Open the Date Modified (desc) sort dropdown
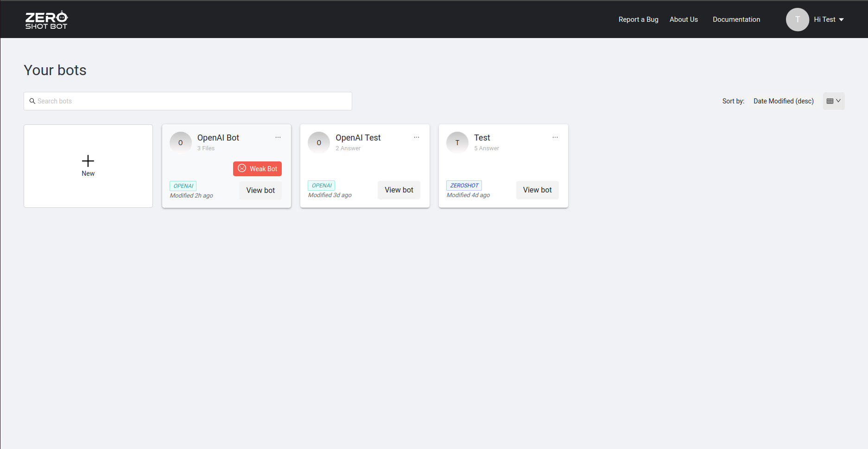Viewport: 868px width, 449px height. tap(783, 101)
